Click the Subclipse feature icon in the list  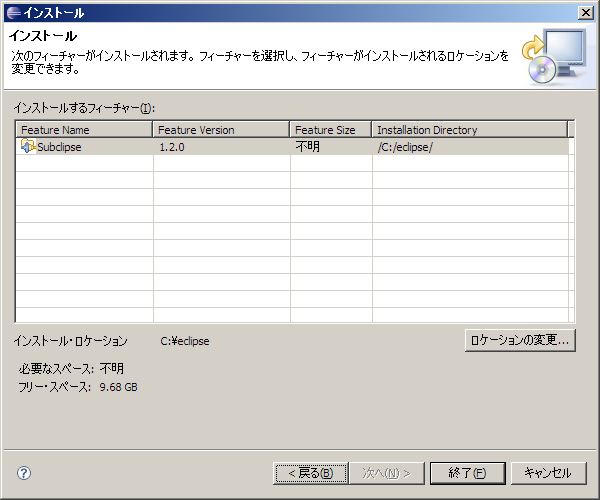[x=28, y=147]
